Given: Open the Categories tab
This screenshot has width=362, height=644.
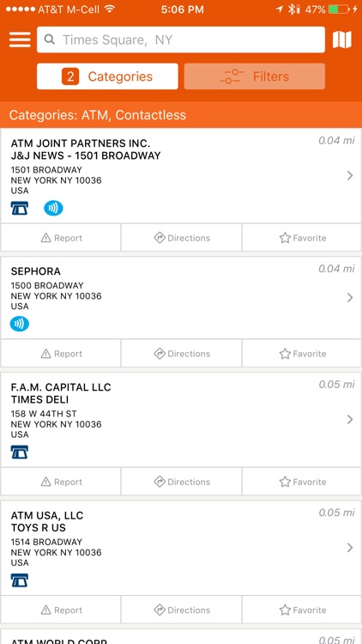Looking at the screenshot, I should tap(107, 76).
